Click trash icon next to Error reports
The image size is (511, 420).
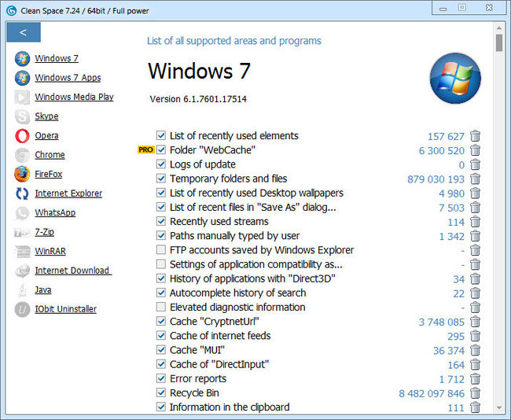475,379
